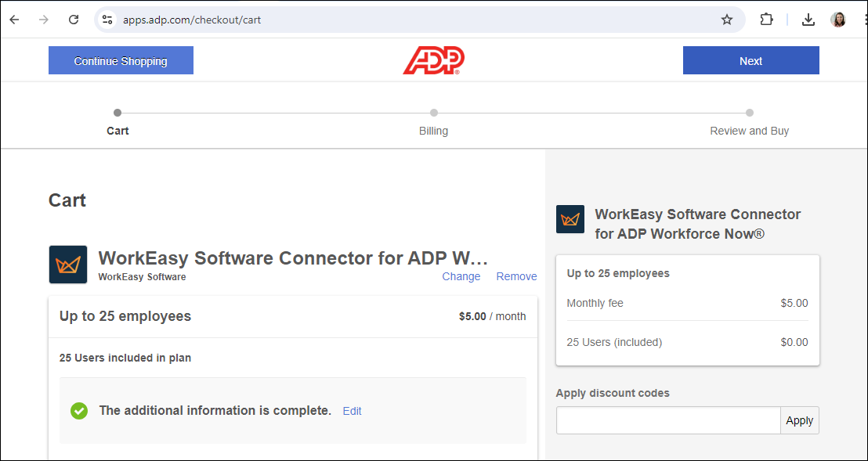Click the $5.00 / month price
Screen dimensions: 868x461
coord(492,317)
